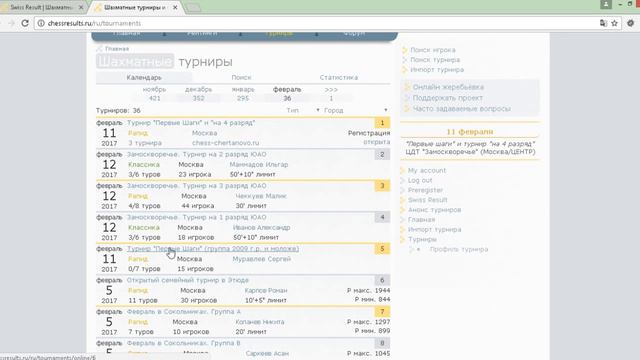Bookmark this page with star icon
This screenshot has height=360, width=640.
615,23
